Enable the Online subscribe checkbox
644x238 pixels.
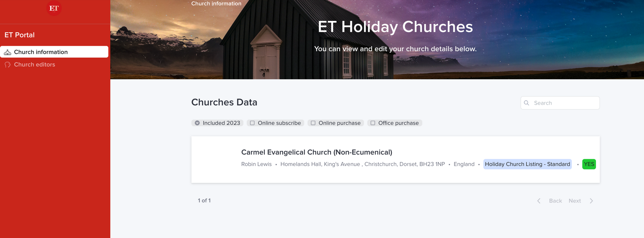[x=252, y=123]
